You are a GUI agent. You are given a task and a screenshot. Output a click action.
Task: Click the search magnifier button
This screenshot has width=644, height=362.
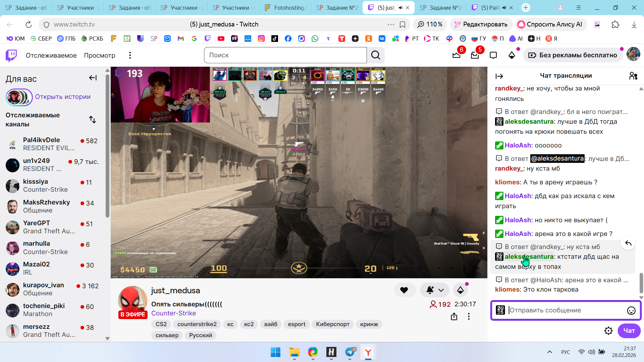pyautogui.click(x=376, y=55)
